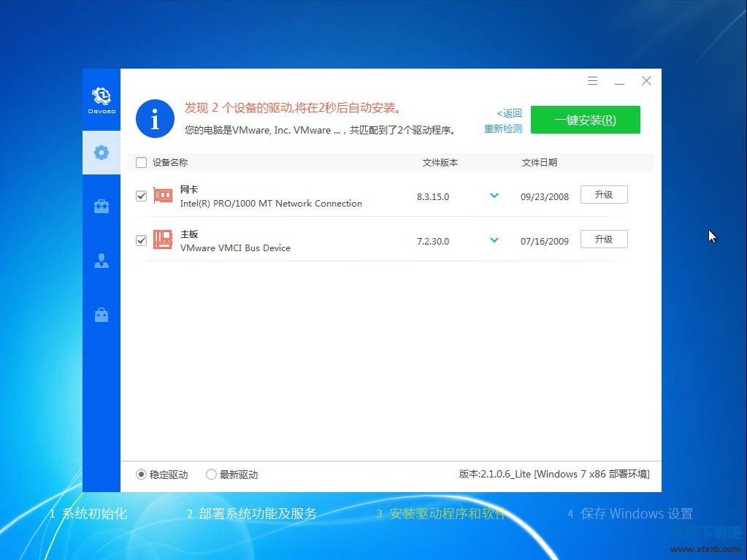Open the shopping bag sidebar icon

point(101,315)
